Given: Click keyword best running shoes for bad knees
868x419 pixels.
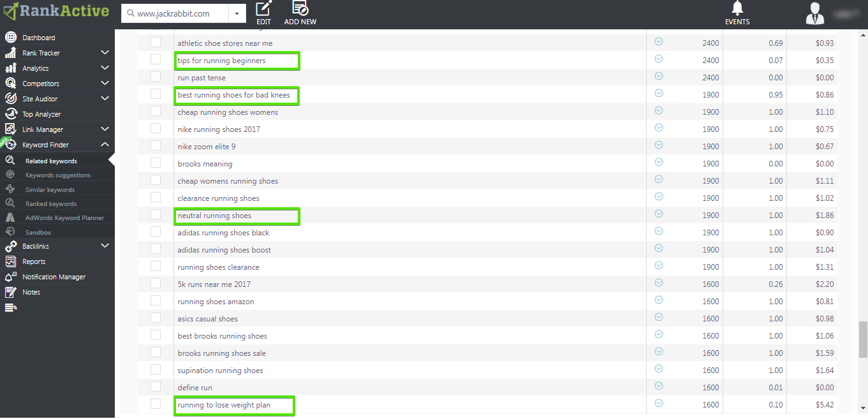Looking at the screenshot, I should click(x=234, y=95).
